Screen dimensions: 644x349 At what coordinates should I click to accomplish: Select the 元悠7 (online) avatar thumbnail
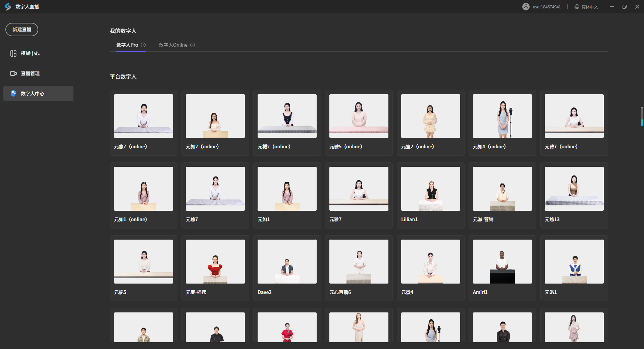(144, 116)
